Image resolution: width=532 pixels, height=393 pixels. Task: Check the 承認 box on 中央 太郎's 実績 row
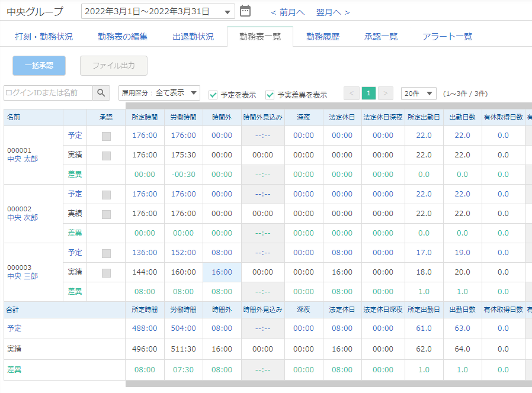(x=105, y=154)
